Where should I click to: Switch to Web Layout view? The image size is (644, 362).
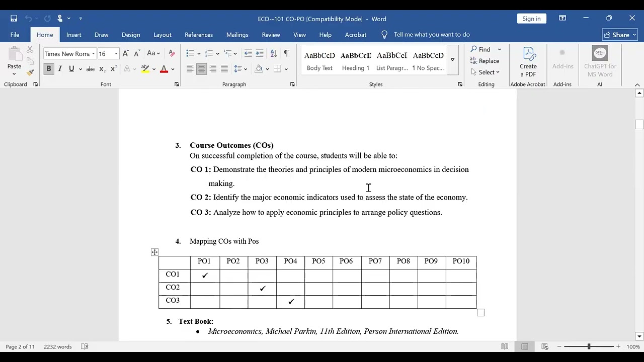click(545, 346)
